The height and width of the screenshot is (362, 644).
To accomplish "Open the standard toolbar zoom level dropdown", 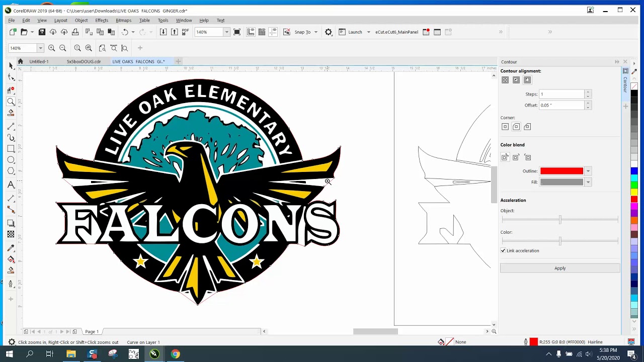I will (x=226, y=32).
